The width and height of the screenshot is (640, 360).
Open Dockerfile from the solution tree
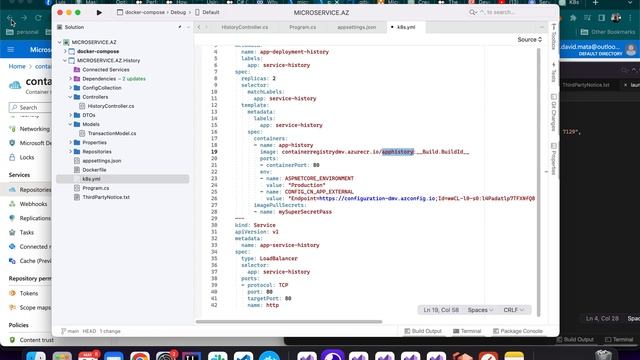pyautogui.click(x=94, y=170)
